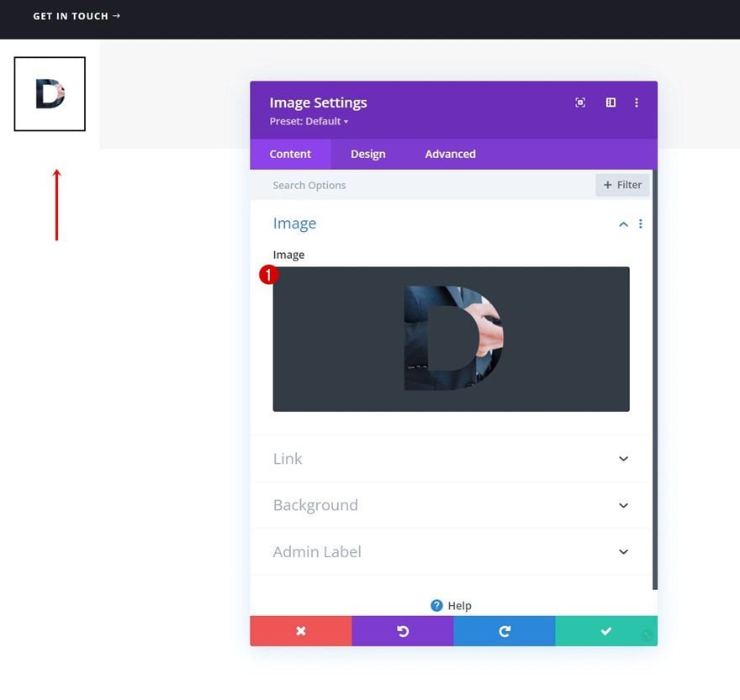Expand the Background section
The width and height of the screenshot is (740, 700).
click(451, 505)
